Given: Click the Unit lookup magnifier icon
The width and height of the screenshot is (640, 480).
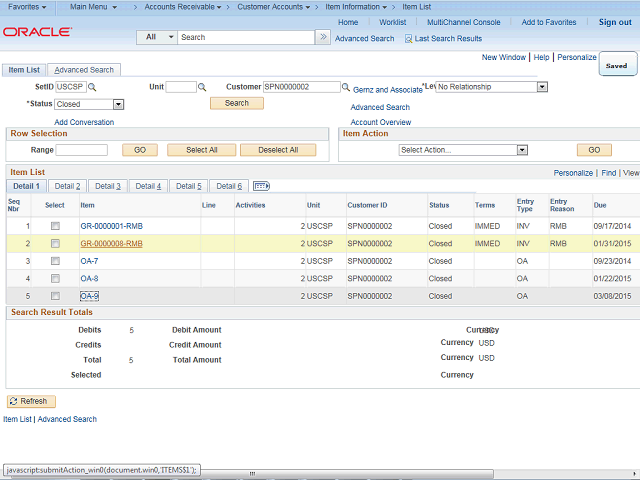Looking at the screenshot, I should click(202, 88).
